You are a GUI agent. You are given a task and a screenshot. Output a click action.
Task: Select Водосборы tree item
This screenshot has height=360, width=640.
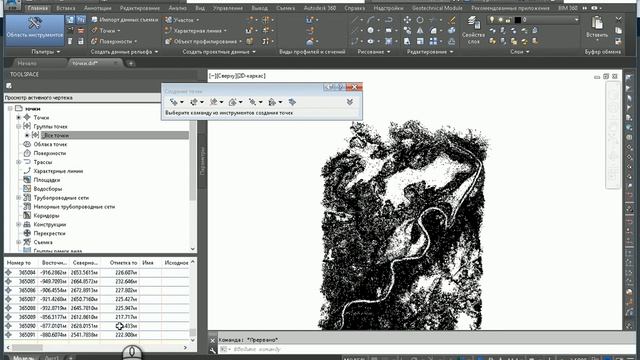pos(47,189)
